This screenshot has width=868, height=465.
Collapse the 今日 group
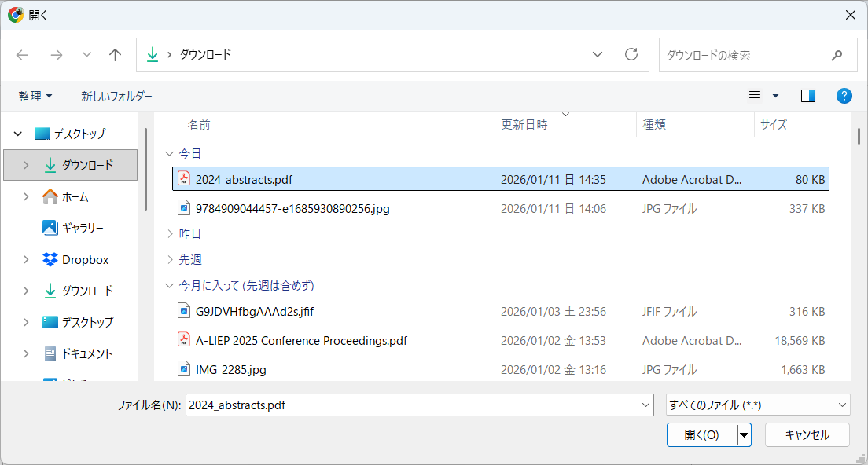168,154
